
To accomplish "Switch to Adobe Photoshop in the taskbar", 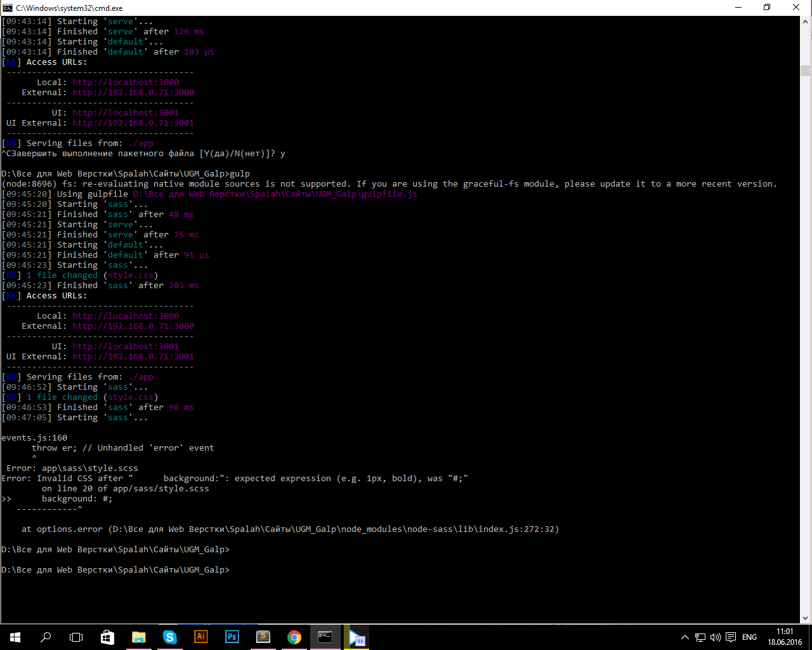I will [232, 637].
